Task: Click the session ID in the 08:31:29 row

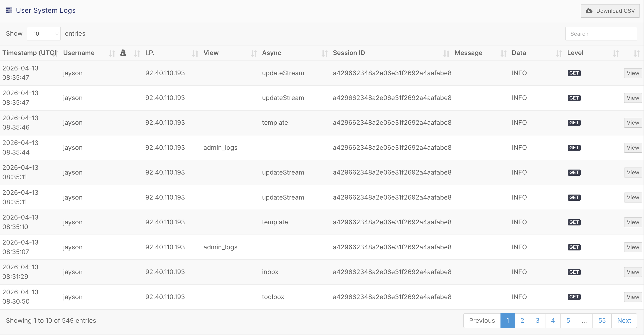Action: coord(392,272)
